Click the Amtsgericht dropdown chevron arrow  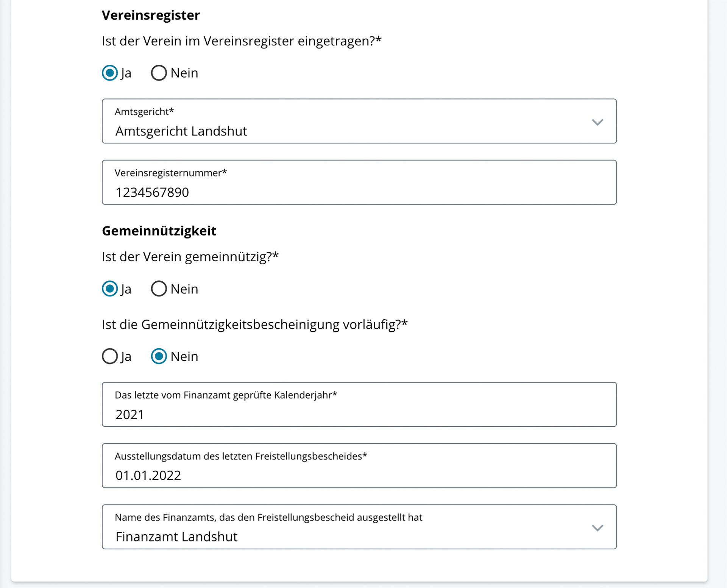tap(597, 122)
